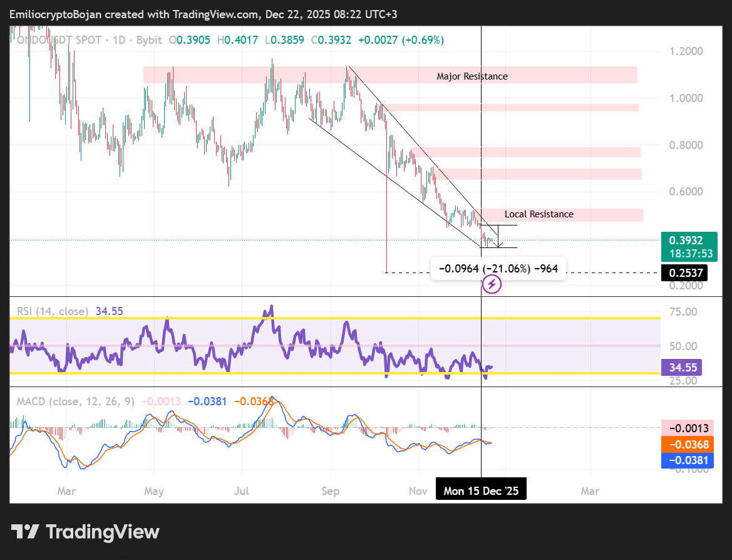
Task: Click the orange signal line tag −0.0368
Action: coord(687,444)
